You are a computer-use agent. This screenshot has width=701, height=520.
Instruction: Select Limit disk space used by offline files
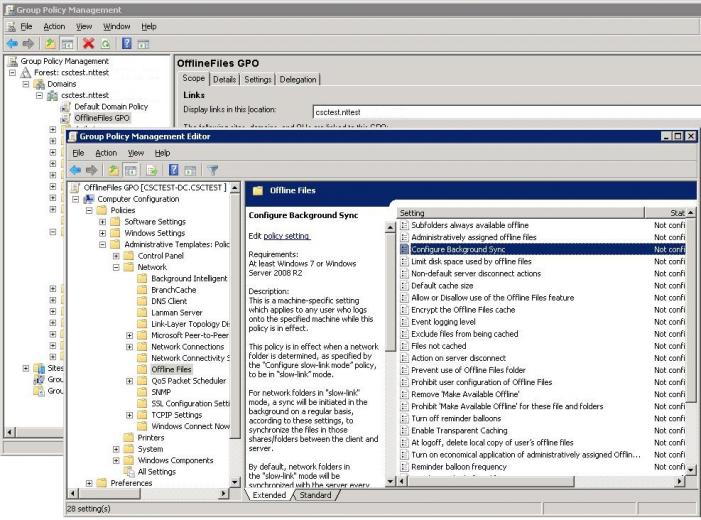[471, 261]
